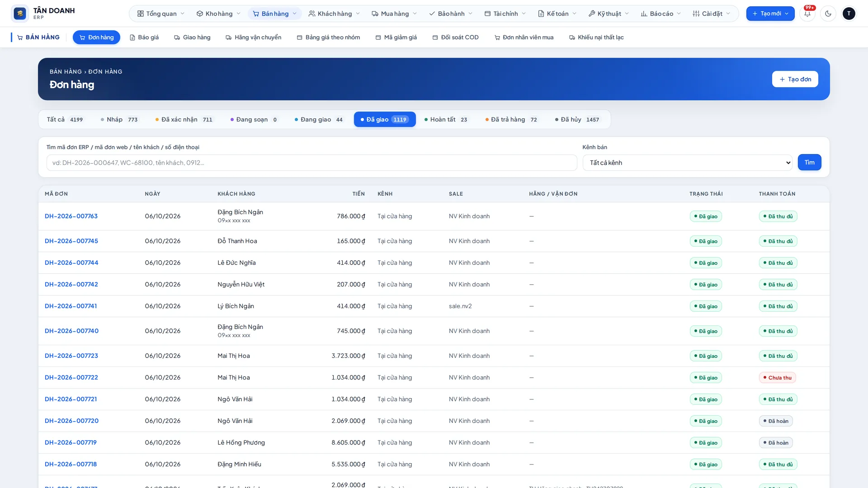Expand the Tài chính menu
Image resolution: width=868 pixels, height=488 pixels.
coord(505,14)
